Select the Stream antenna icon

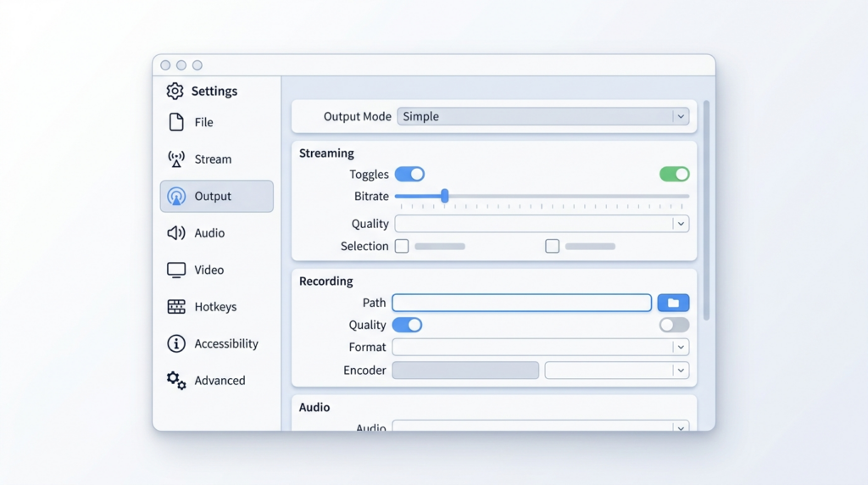click(176, 159)
